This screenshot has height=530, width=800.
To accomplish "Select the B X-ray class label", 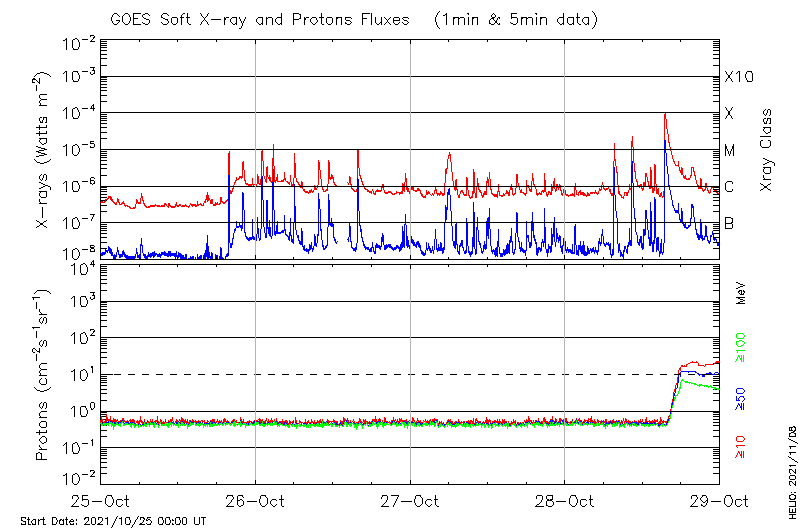I will pyautogui.click(x=729, y=223).
